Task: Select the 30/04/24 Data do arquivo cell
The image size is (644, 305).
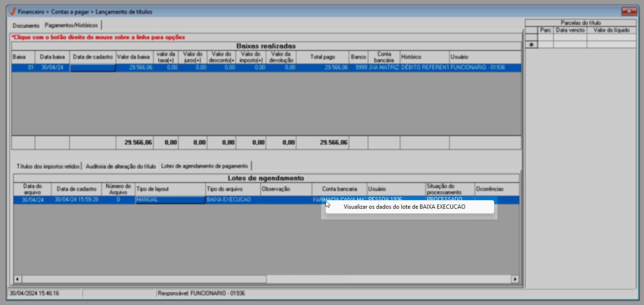Action: (33, 200)
